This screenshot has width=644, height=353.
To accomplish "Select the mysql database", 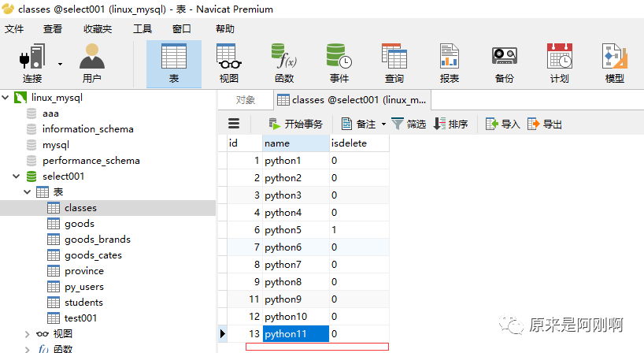I will pyautogui.click(x=56, y=145).
